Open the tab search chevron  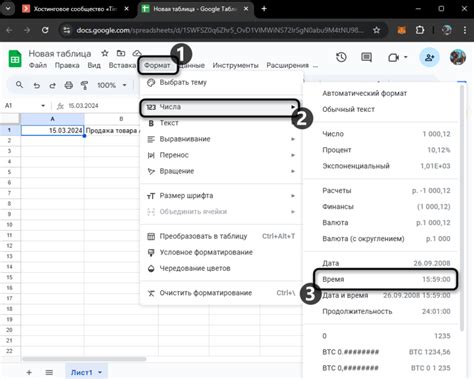coord(8,9)
